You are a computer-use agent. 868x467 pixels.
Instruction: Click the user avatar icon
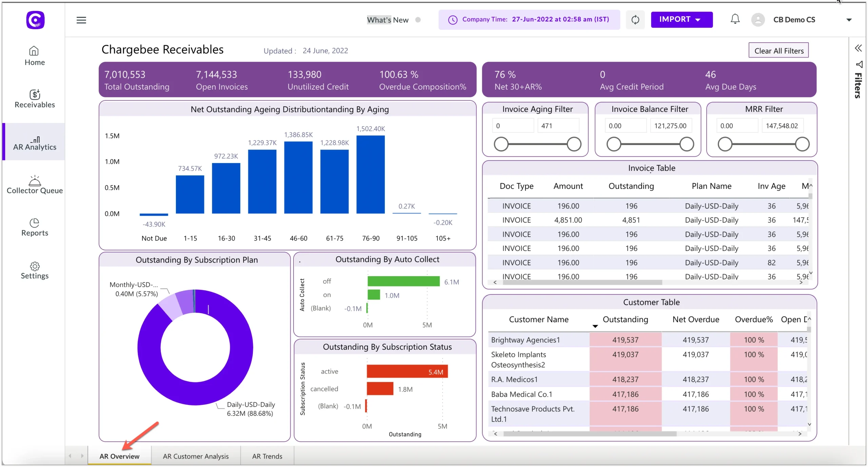pos(758,20)
